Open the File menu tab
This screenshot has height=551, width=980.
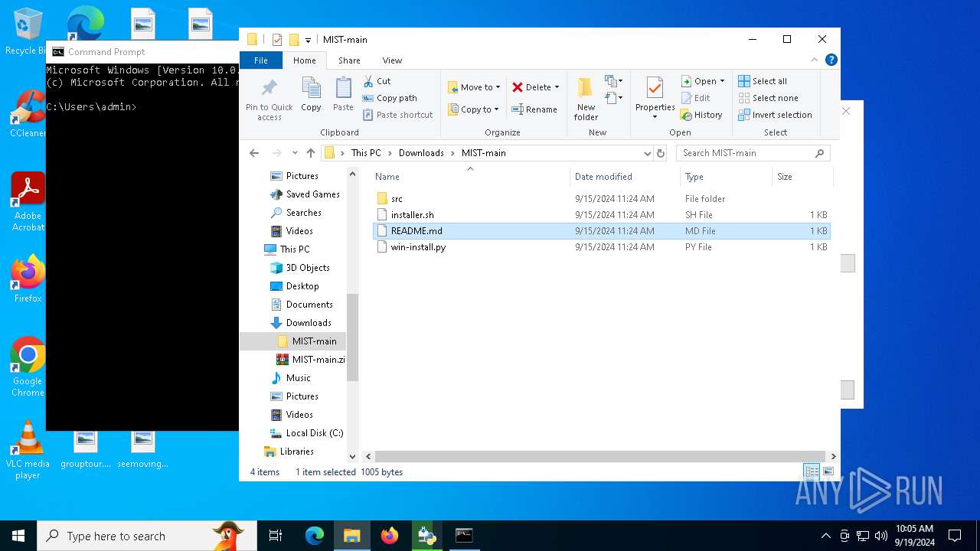(x=261, y=60)
